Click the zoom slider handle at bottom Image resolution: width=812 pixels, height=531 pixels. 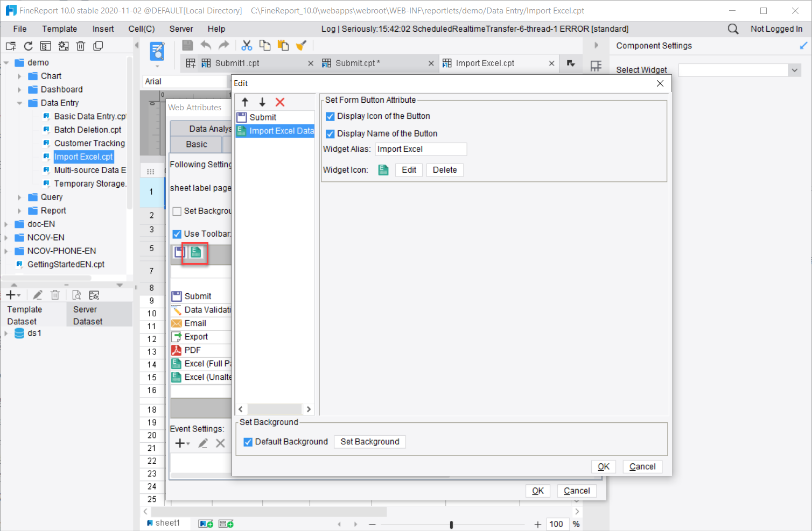coord(451,524)
